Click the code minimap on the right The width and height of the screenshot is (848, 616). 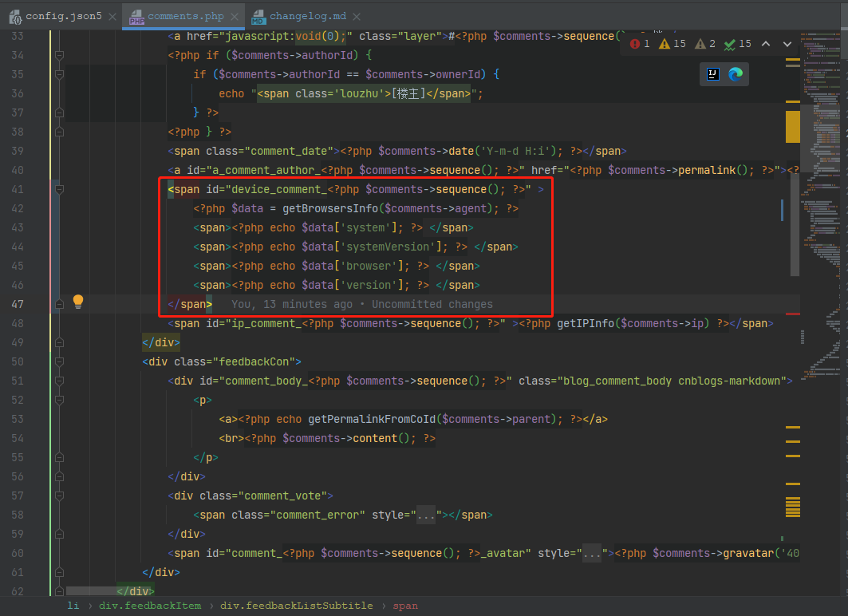[822, 206]
